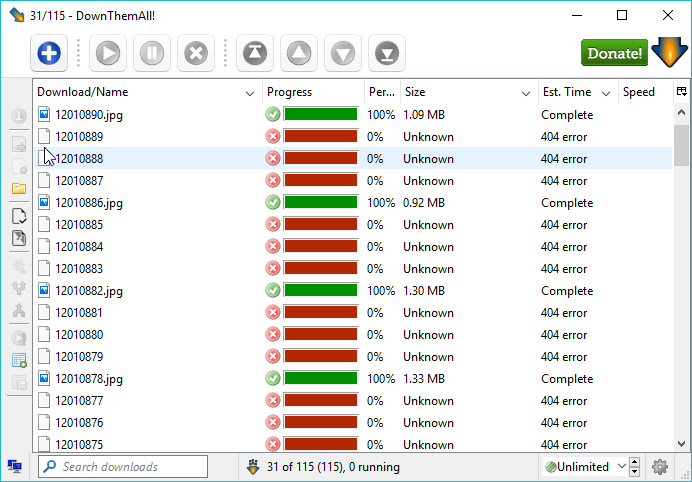The image size is (692, 482).
Task: Open the column picker icon at header's right
Action: 681,92
